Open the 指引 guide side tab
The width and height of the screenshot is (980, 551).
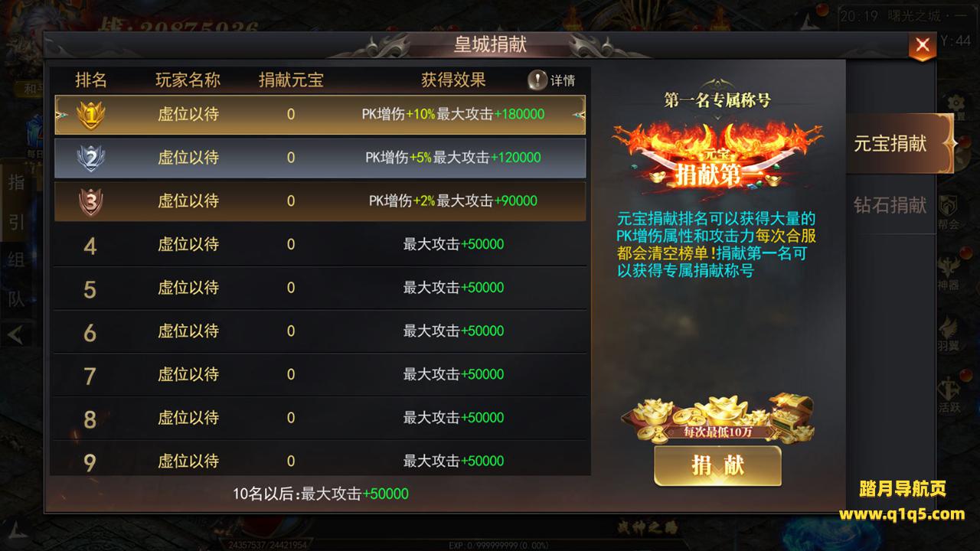[x=16, y=202]
